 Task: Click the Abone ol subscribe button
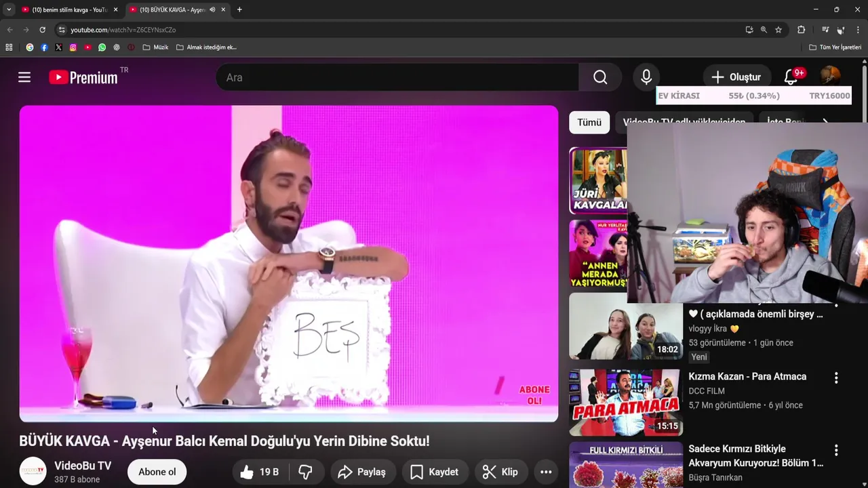point(157,472)
